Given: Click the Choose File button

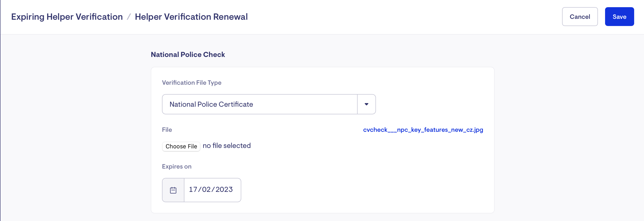Looking at the screenshot, I should pyautogui.click(x=181, y=146).
